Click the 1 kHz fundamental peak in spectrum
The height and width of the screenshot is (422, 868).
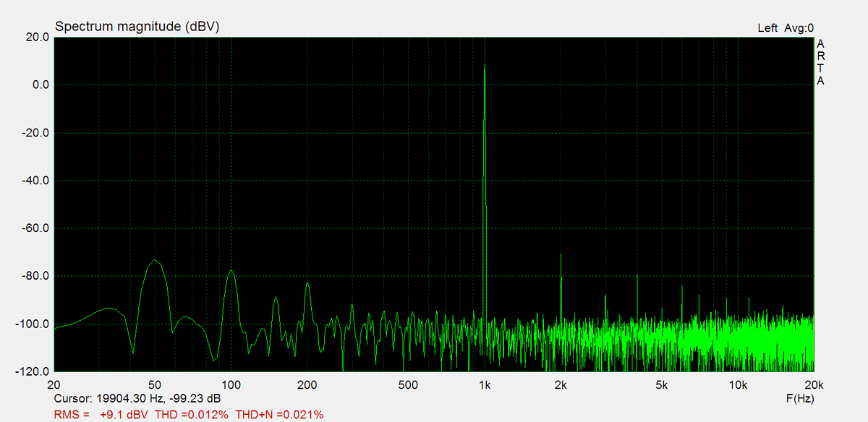[485, 66]
